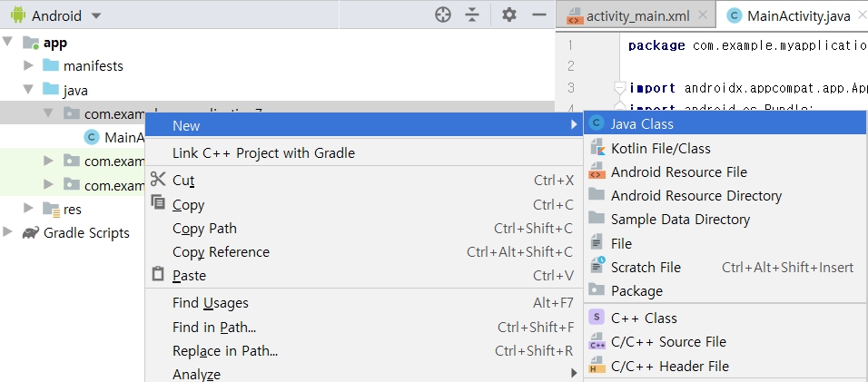
Task: Expand the res folder
Action: point(28,208)
